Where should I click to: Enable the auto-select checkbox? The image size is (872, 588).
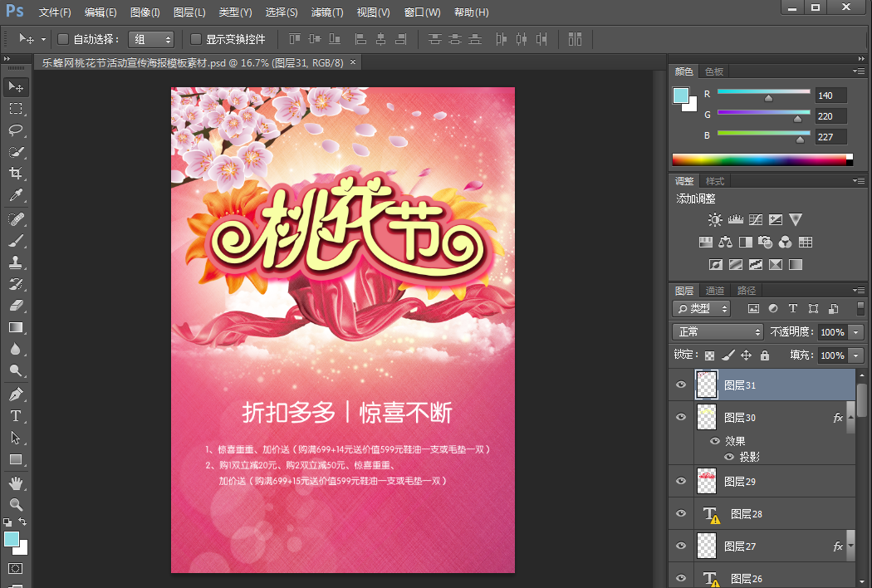[x=63, y=39]
